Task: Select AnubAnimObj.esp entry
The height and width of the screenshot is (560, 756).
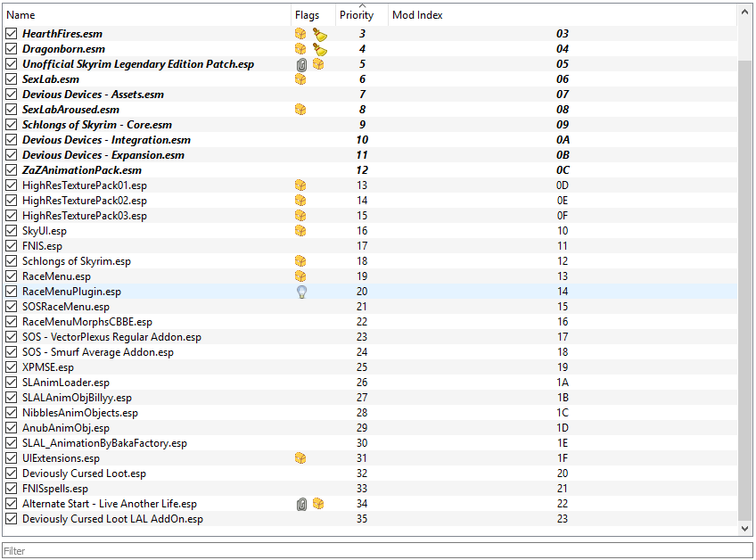Action: [x=66, y=428]
